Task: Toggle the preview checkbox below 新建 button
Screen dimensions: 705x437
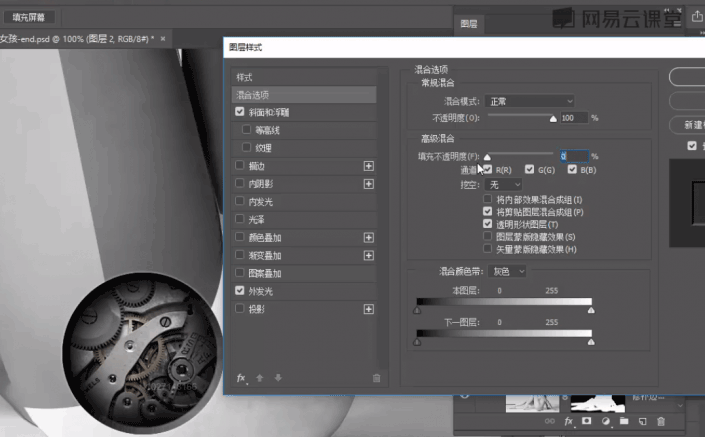Action: click(692, 146)
